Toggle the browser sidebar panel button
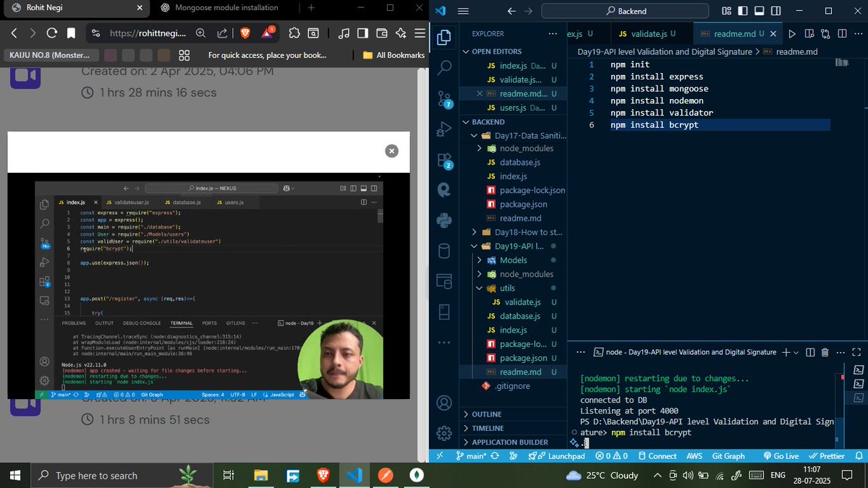 (x=363, y=33)
